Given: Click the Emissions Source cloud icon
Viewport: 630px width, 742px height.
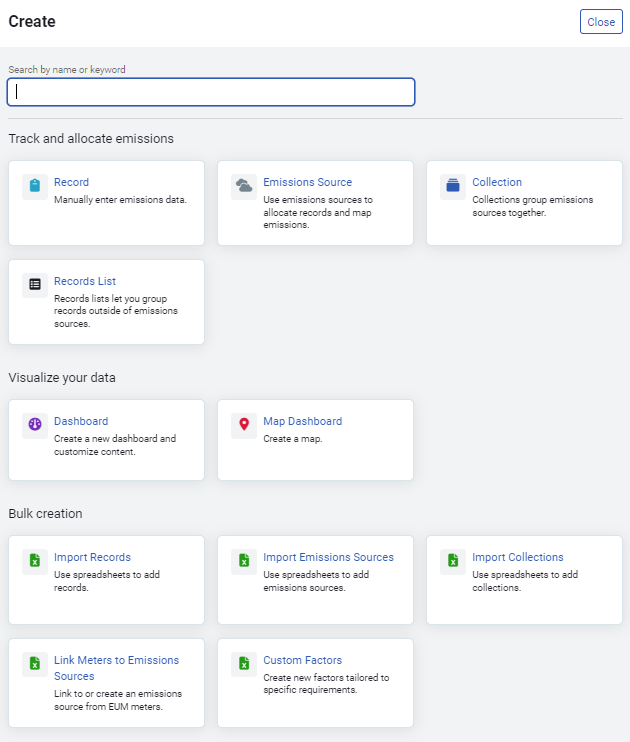Looking at the screenshot, I should pyautogui.click(x=244, y=186).
